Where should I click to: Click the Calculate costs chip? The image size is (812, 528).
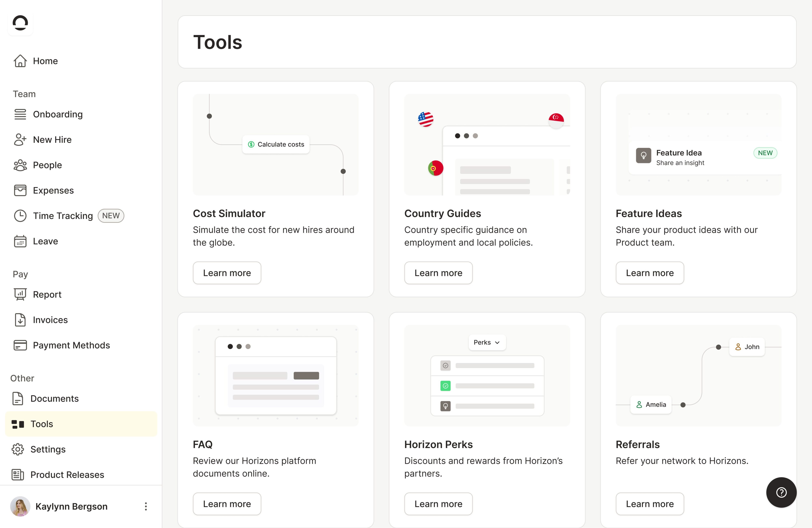[276, 144]
